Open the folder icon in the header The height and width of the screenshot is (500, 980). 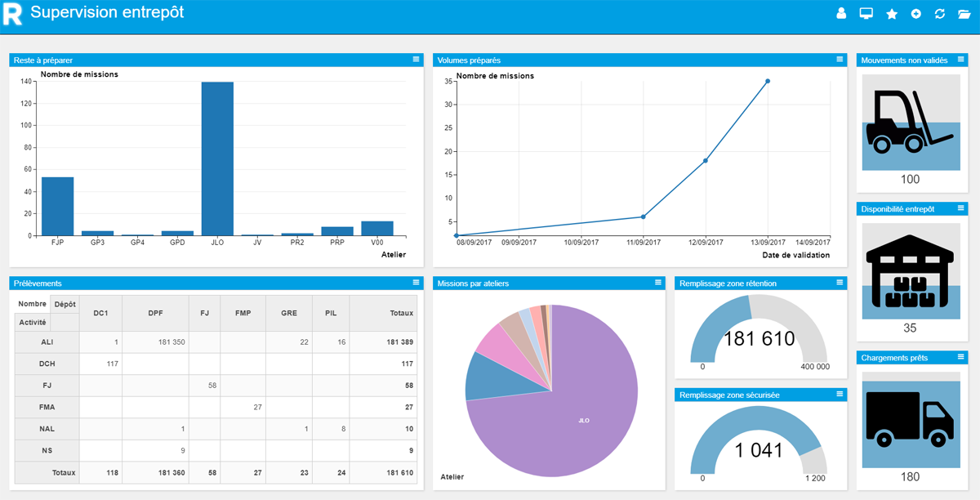click(964, 14)
